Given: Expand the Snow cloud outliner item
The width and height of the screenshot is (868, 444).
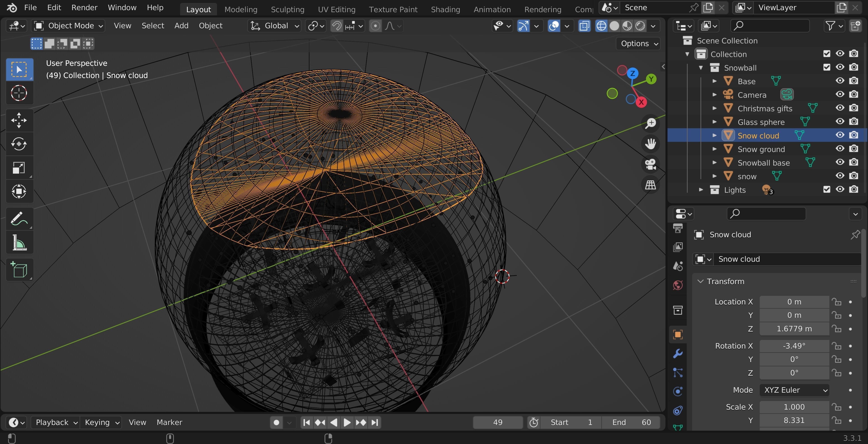Looking at the screenshot, I should pos(714,135).
